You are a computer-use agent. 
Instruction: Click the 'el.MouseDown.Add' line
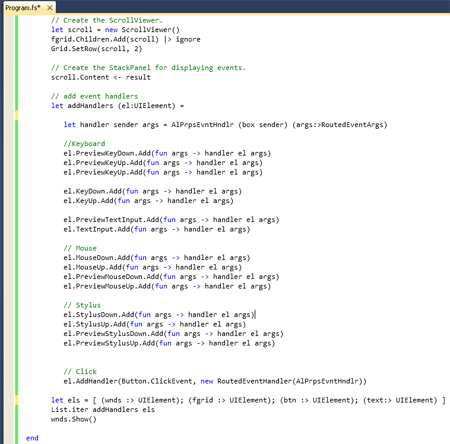click(157, 258)
